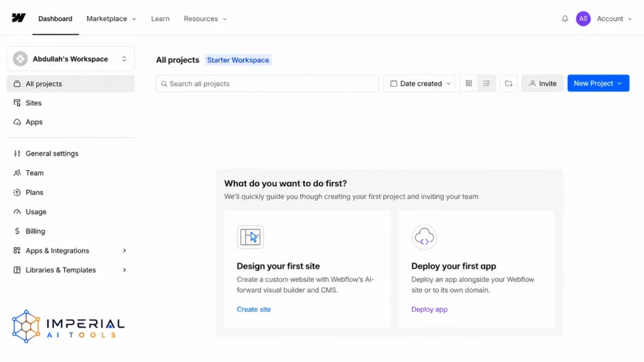Click the Team people icon

pos(17,173)
